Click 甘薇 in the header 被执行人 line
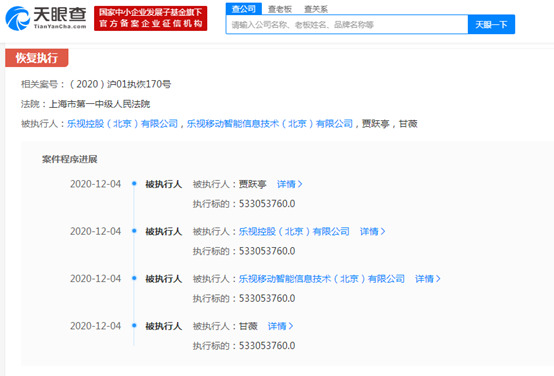This screenshot has height=376, width=554. point(408,124)
